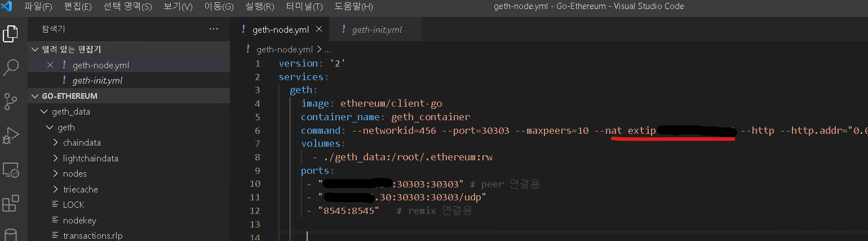
Task: Collapse the GO-ETHEREUM folder section
Action: pos(129,96)
